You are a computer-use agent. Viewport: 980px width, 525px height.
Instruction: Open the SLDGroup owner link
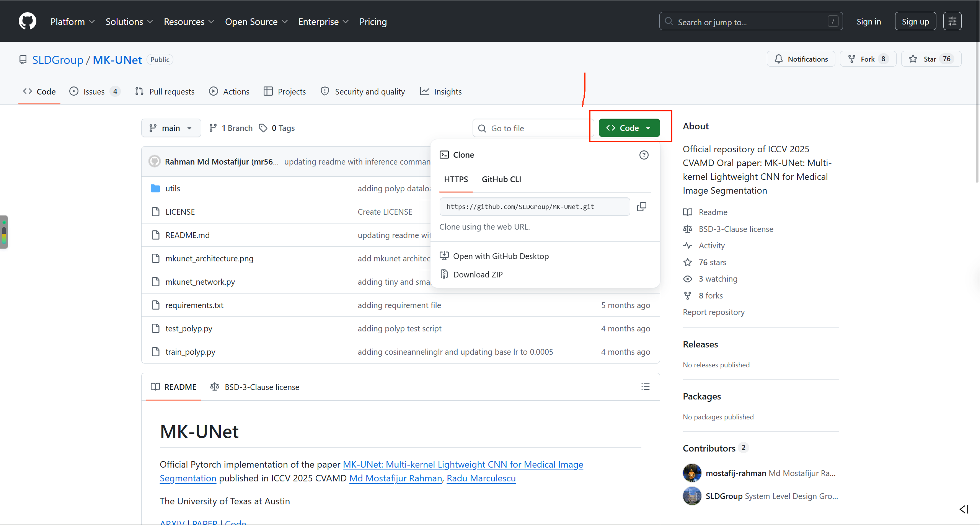[x=58, y=60]
